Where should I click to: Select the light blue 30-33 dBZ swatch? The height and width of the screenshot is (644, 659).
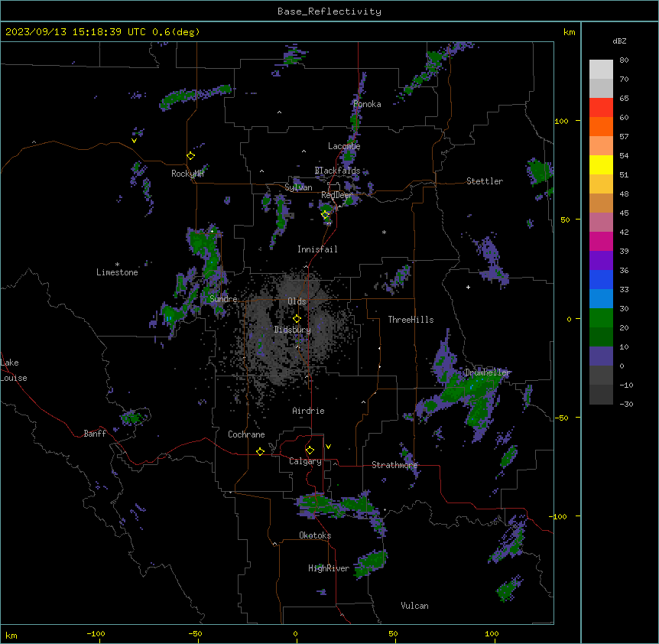click(601, 299)
